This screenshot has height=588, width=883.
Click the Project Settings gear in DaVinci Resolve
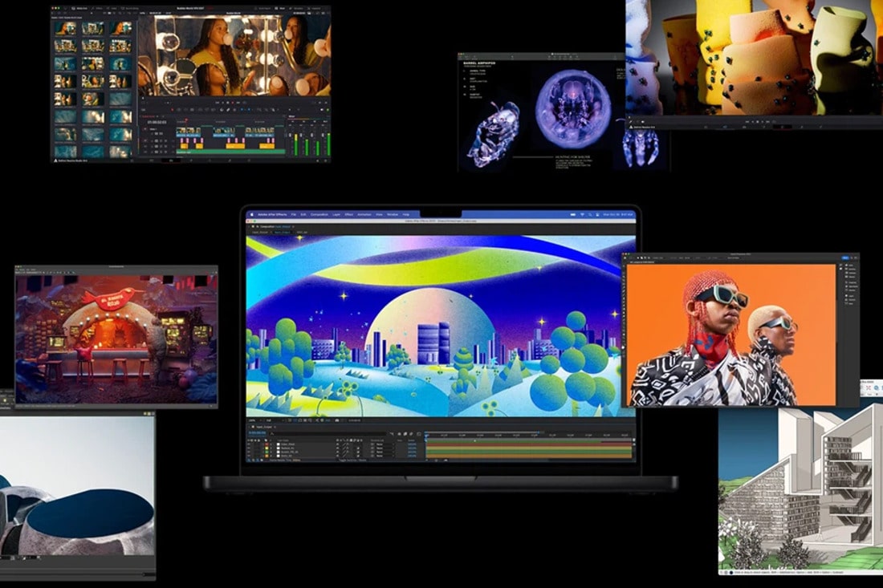point(323,160)
